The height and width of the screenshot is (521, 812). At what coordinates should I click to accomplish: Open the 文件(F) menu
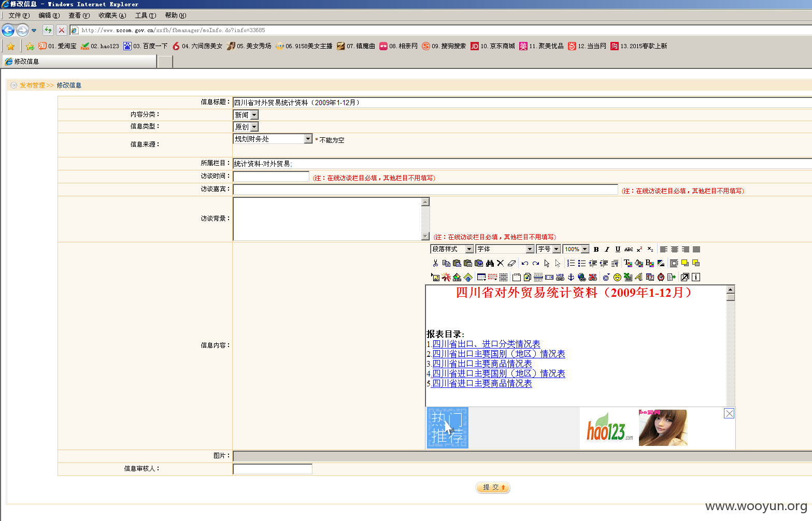(x=19, y=16)
